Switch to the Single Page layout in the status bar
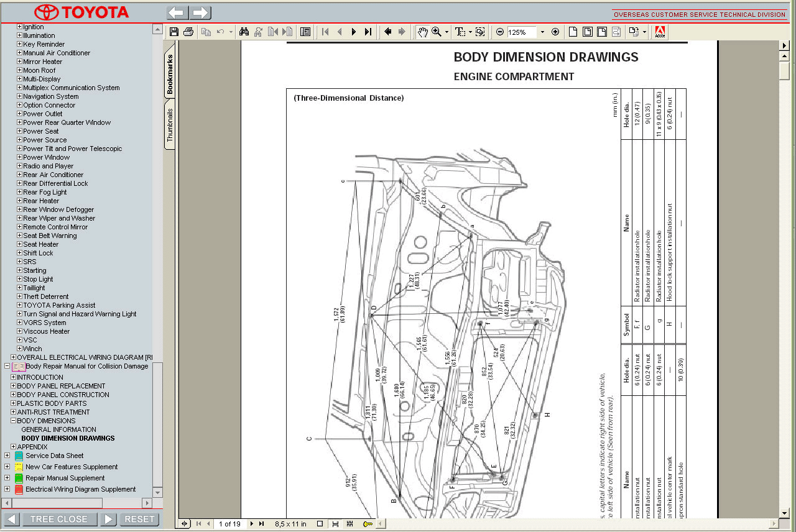This screenshot has height=532, width=796. (320, 524)
